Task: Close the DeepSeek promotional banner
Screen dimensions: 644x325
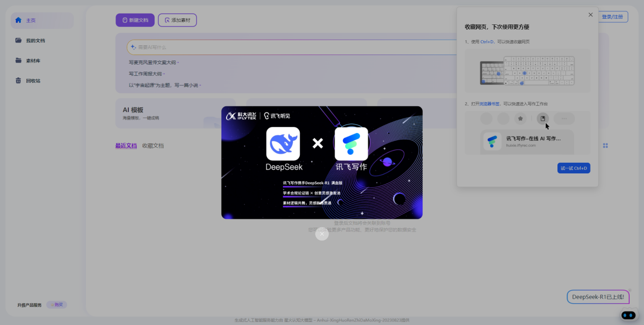Action: click(322, 234)
